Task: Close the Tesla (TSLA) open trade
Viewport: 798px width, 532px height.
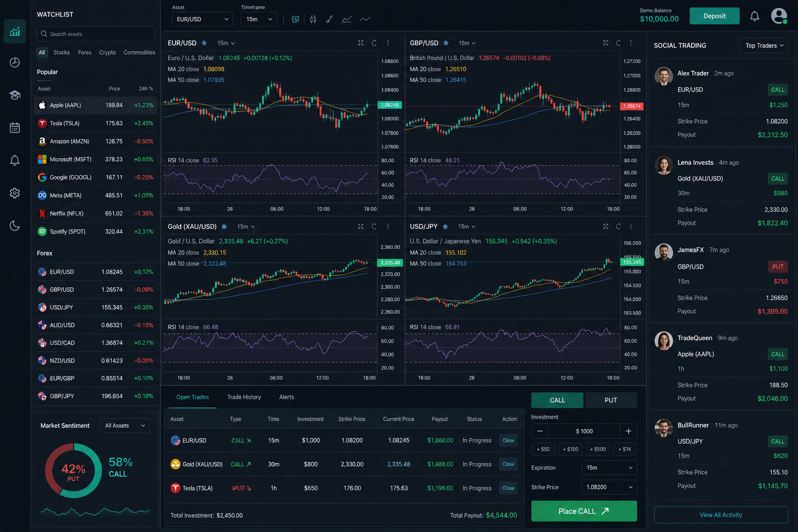Action: point(508,488)
